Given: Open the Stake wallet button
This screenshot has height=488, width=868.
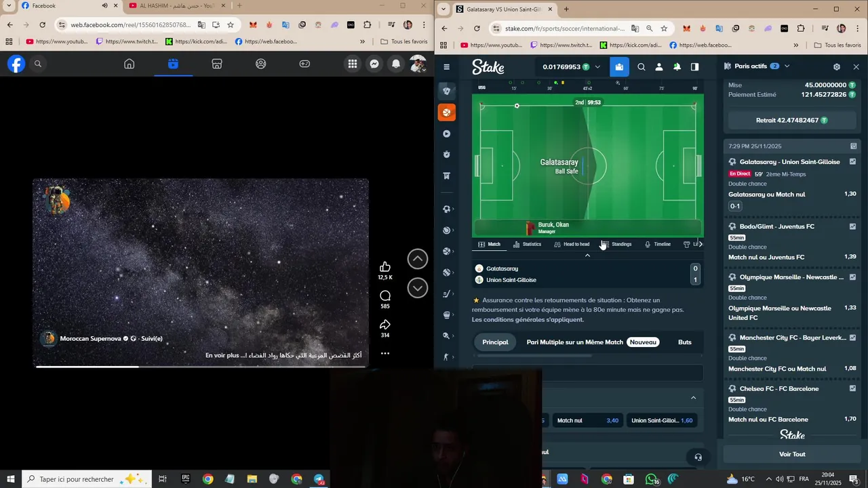Looking at the screenshot, I should 618,67.
